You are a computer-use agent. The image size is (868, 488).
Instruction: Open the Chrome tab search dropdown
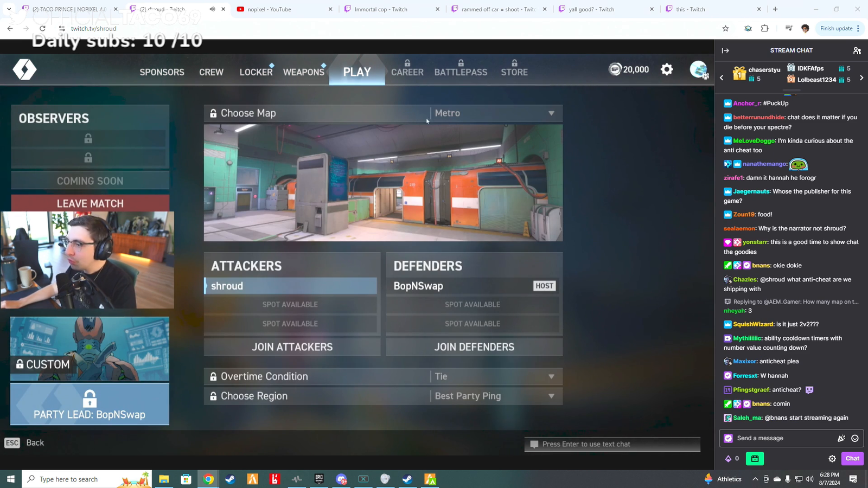coord(9,9)
